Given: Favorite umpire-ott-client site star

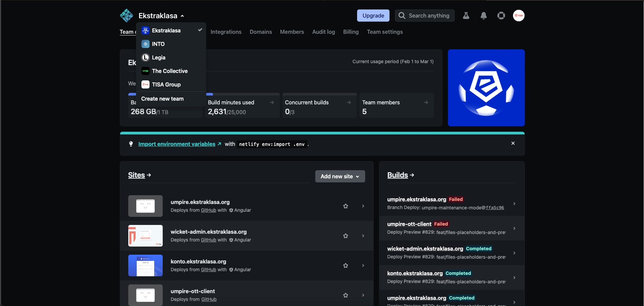Looking at the screenshot, I should (x=346, y=295).
